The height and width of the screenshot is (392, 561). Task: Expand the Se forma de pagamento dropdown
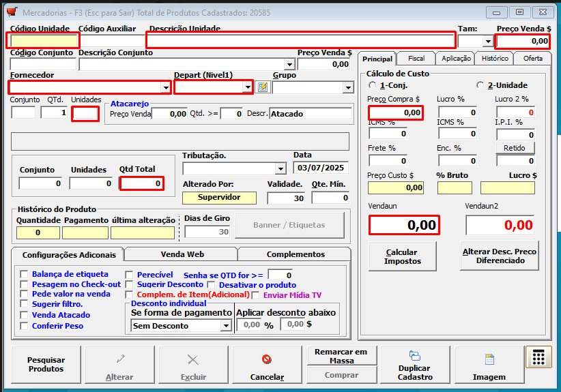point(226,326)
